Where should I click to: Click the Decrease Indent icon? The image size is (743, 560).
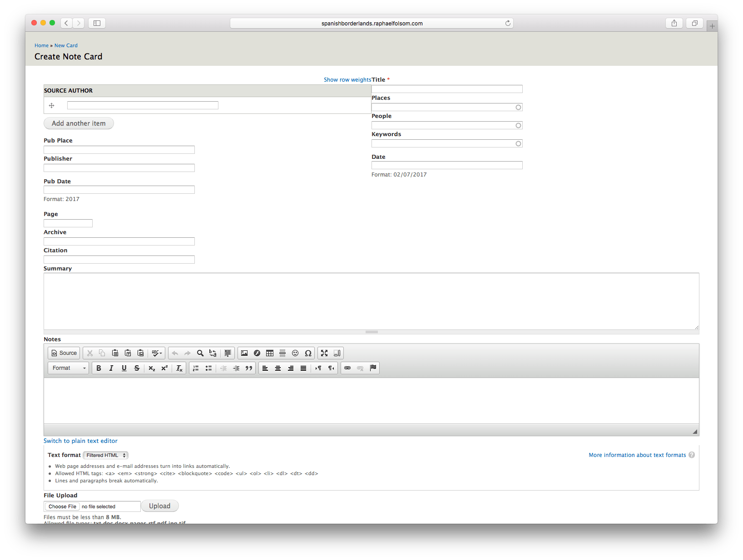coord(223,368)
